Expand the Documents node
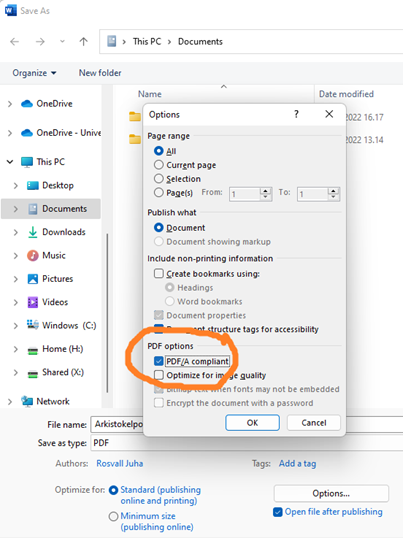This screenshot has height=538, width=403. coord(15,209)
